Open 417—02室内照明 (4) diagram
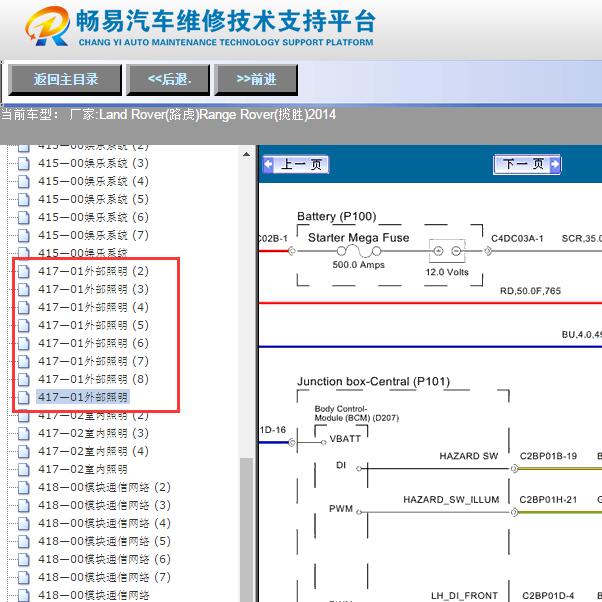 click(x=93, y=452)
